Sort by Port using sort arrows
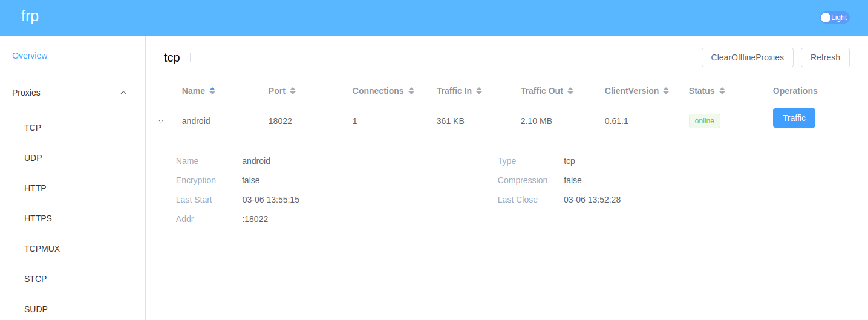The height and width of the screenshot is (320, 868). pos(293,91)
